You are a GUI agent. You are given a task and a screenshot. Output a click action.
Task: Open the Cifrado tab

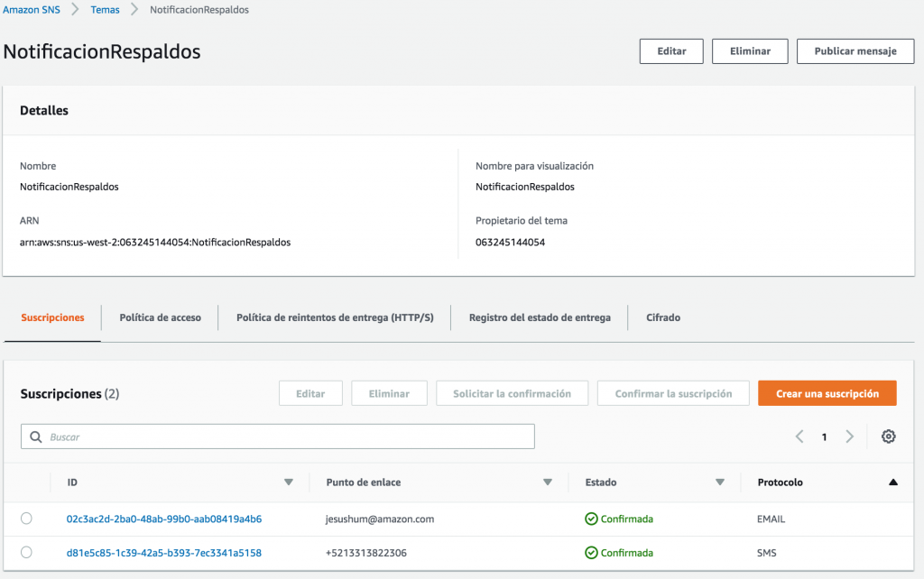click(663, 317)
